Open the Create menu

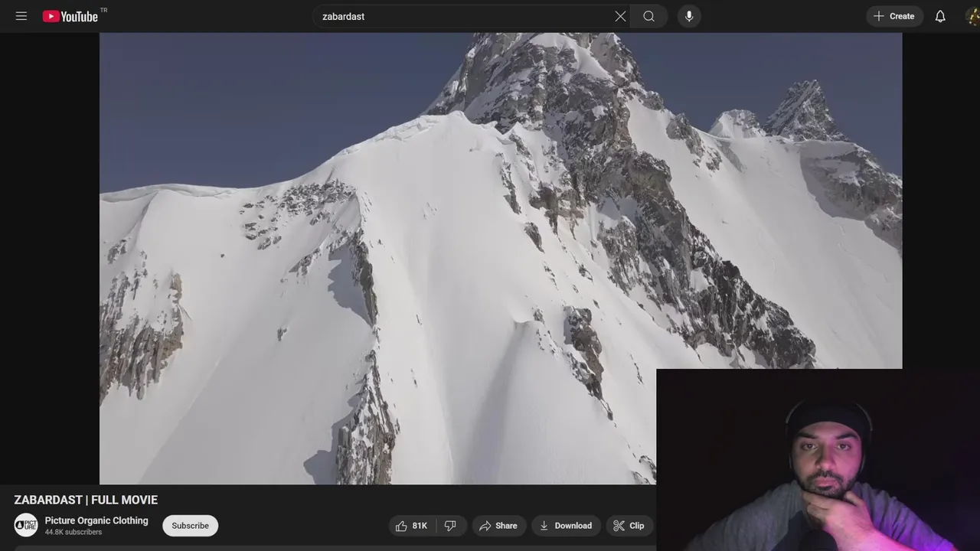coord(894,16)
